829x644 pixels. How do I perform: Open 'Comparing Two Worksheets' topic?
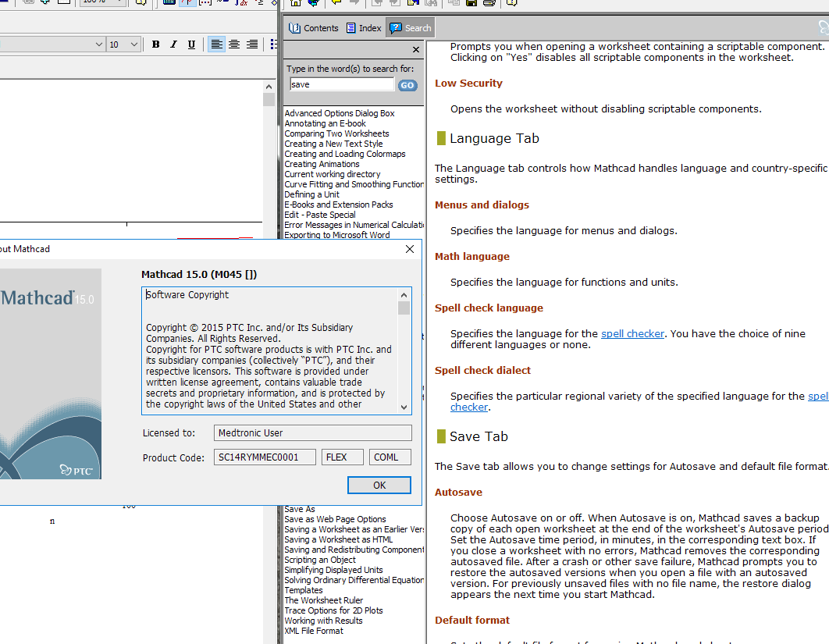point(336,133)
